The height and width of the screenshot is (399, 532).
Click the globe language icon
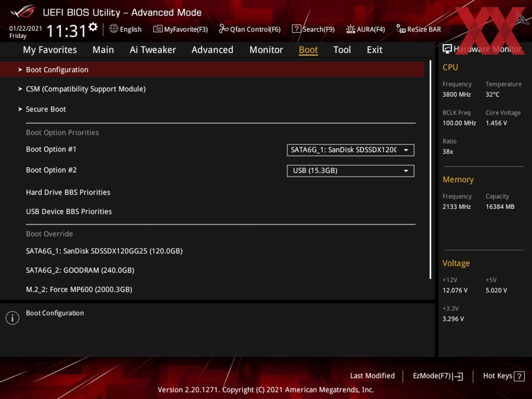(113, 29)
